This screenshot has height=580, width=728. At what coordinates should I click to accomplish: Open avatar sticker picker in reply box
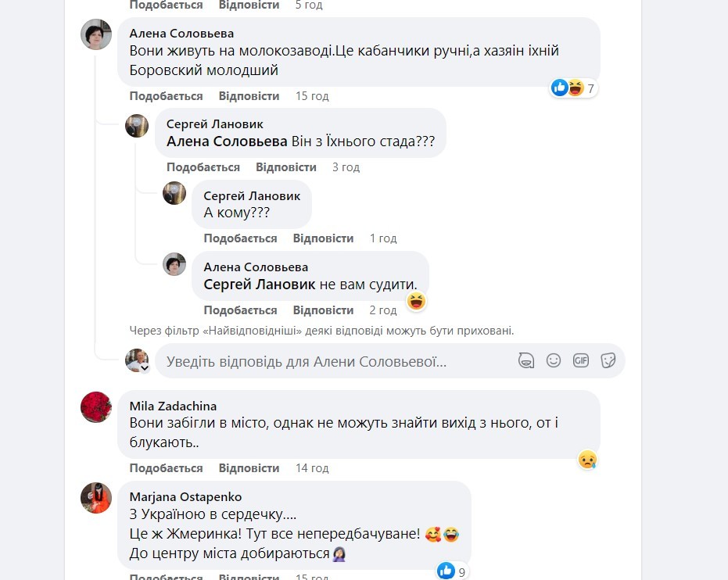(526, 360)
